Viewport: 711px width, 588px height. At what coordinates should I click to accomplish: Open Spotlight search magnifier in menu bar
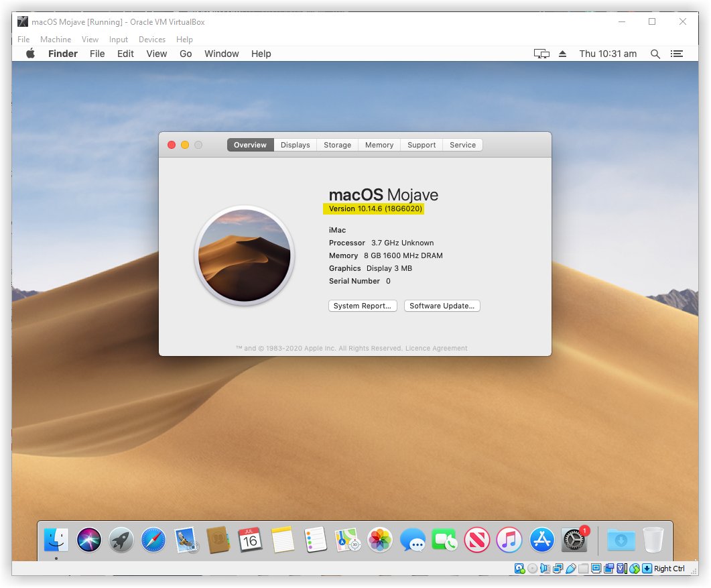point(655,54)
